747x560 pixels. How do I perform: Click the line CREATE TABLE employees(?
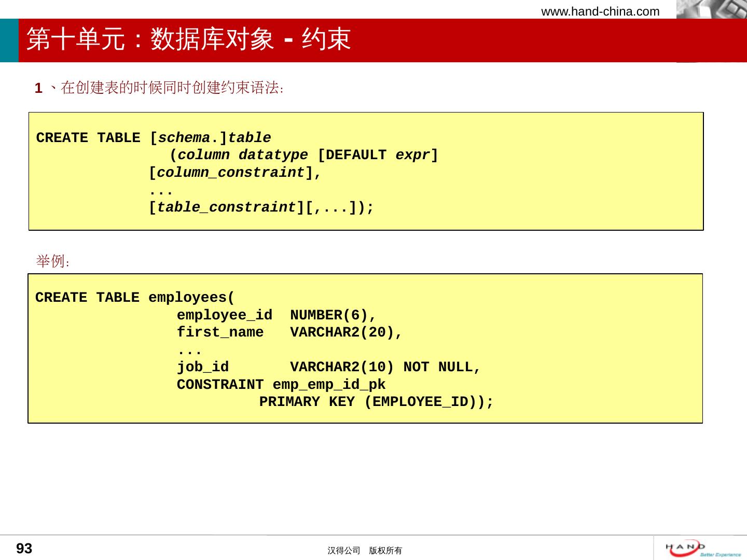click(135, 298)
